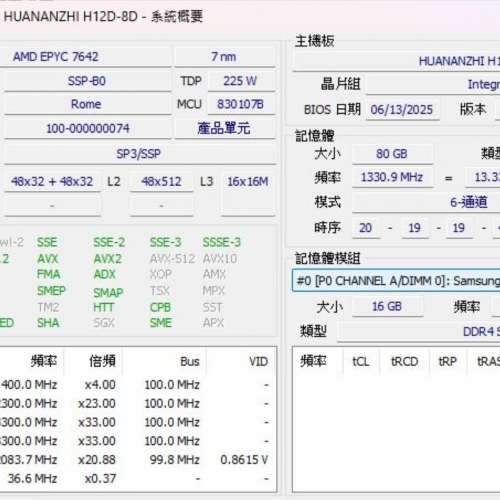Click the stepping value 'SSP-B0'
Image resolution: width=500 pixels, height=500 pixels.
87,81
